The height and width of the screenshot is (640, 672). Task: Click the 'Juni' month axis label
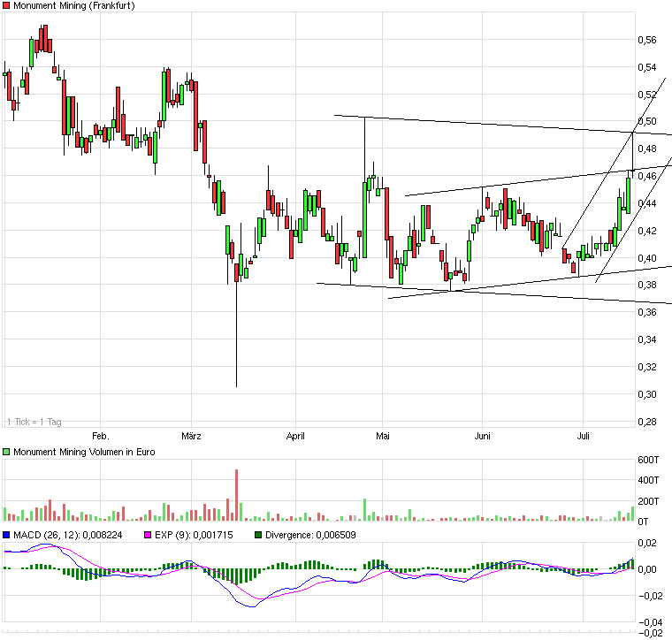483,436
